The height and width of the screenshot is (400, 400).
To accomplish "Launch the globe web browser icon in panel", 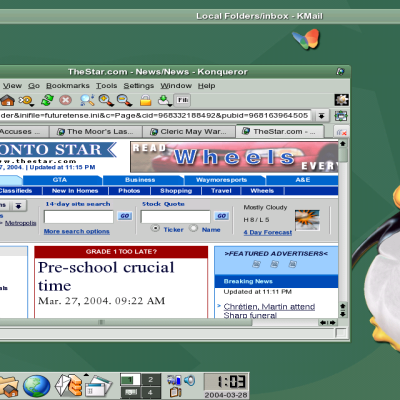I will coord(36,386).
